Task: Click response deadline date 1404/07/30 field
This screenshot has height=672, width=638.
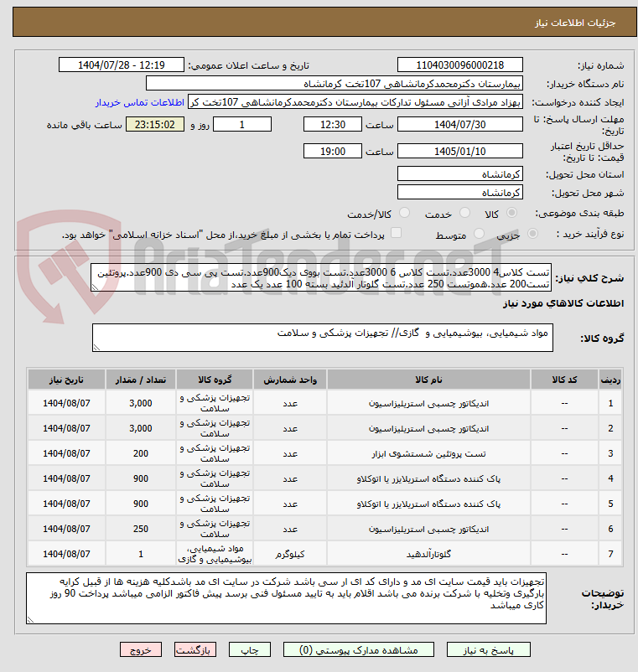Action: tap(460, 124)
